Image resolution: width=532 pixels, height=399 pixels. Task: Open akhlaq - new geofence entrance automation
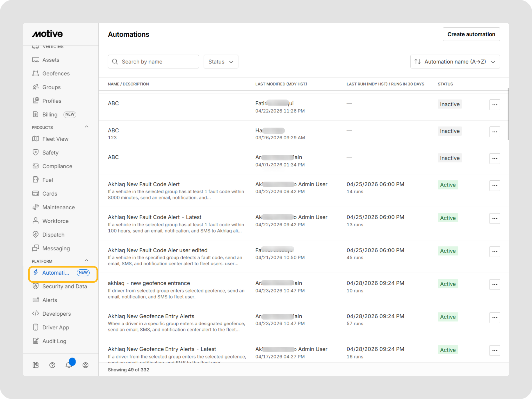click(x=149, y=283)
